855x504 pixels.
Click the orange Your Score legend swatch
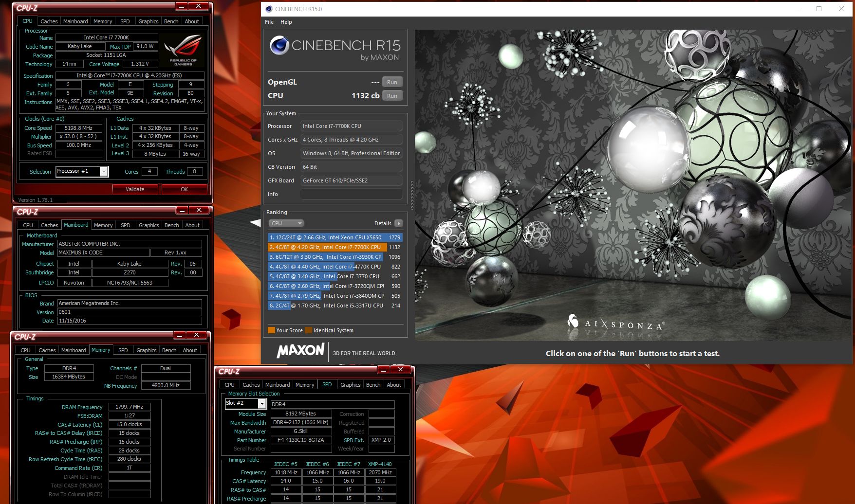click(x=271, y=330)
